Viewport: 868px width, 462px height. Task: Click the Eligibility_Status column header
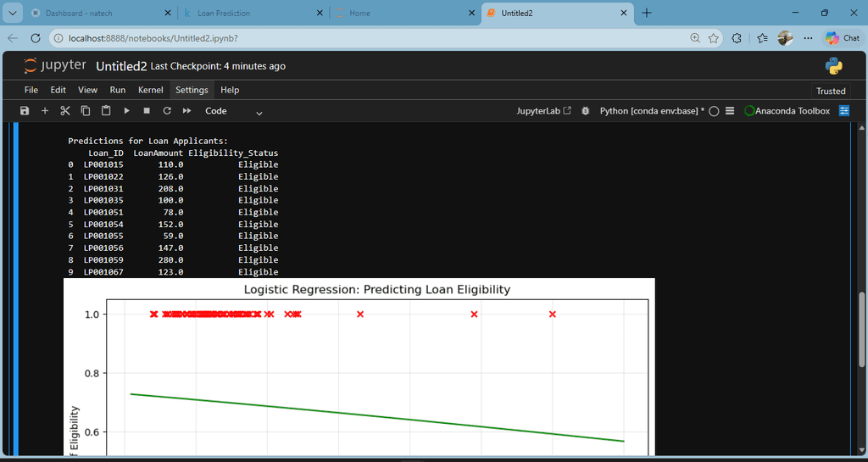point(233,153)
